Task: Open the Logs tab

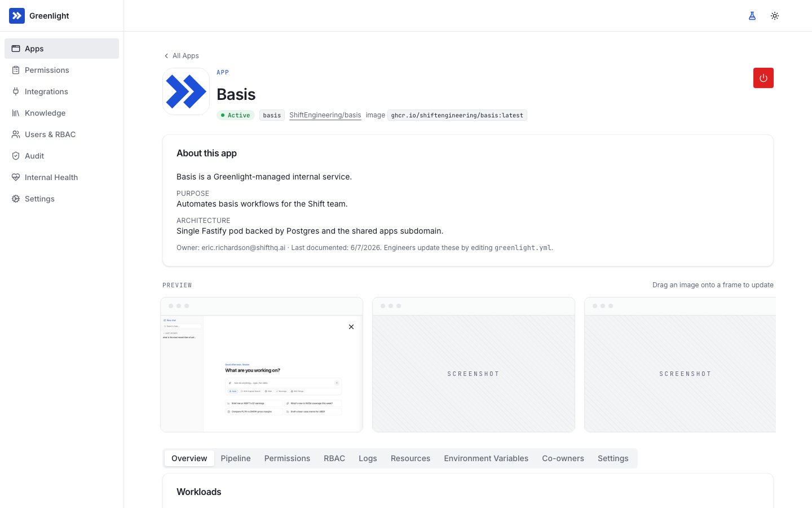Action: pos(368,458)
